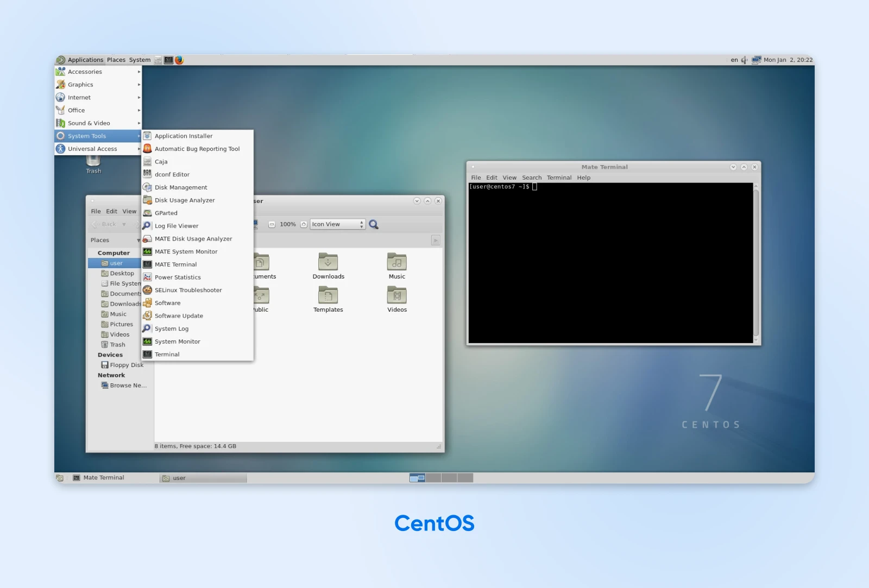
Task: Expand the Universal Access submenu
Action: coord(98,149)
